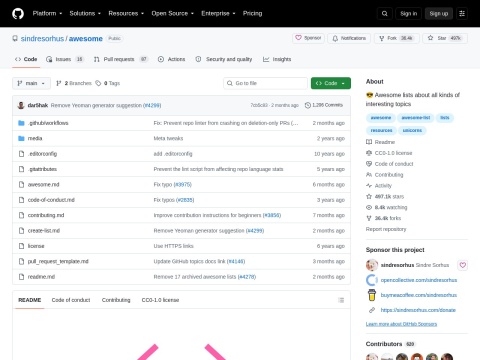
Task: Open the app menu icon next to Sign up
Action: pos(462,14)
